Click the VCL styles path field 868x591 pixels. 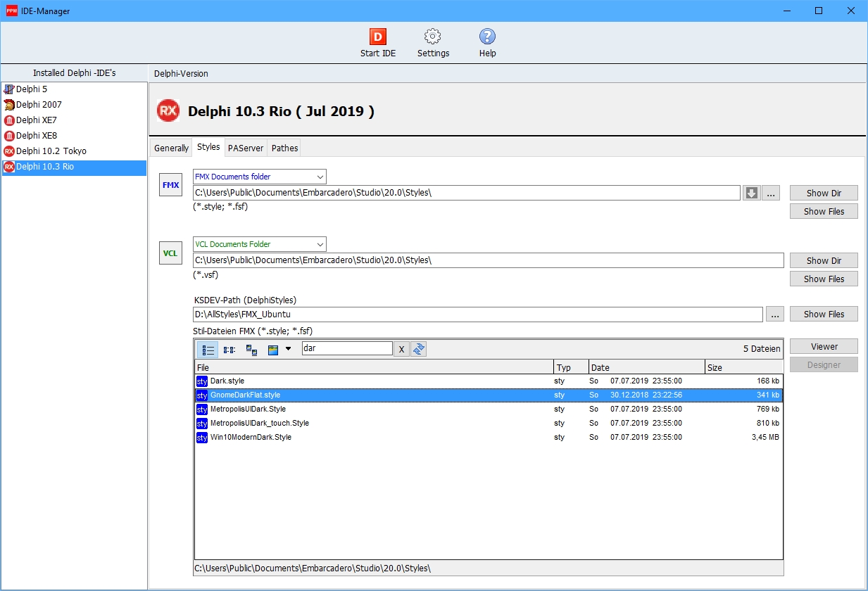[x=488, y=260]
